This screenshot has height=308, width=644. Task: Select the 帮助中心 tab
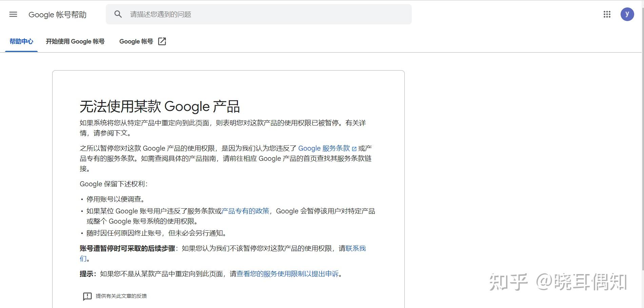pos(21,41)
